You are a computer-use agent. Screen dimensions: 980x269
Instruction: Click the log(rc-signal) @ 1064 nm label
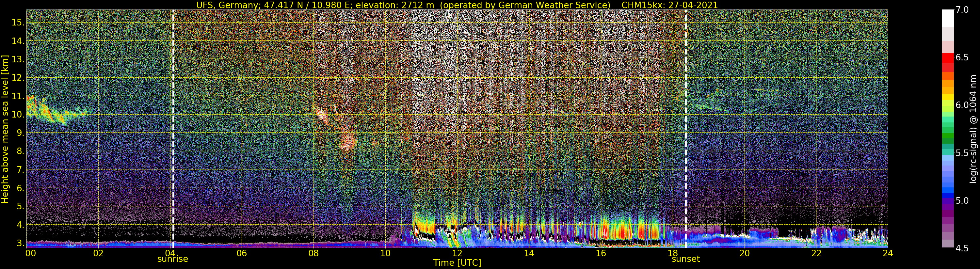tap(973, 129)
